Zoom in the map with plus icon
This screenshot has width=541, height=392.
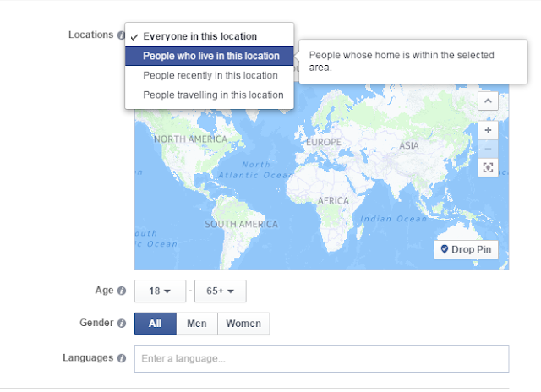488,130
